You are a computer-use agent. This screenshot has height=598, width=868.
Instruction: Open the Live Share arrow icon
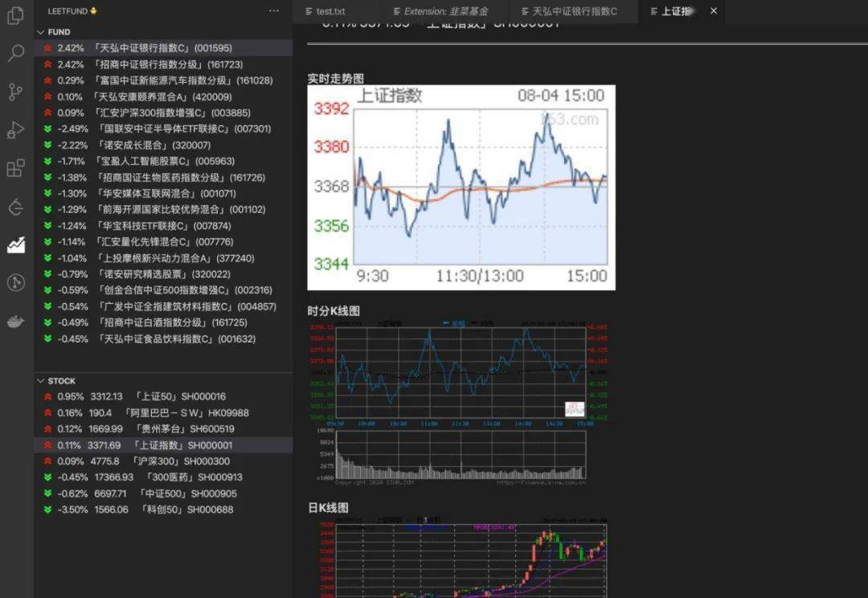[15, 207]
